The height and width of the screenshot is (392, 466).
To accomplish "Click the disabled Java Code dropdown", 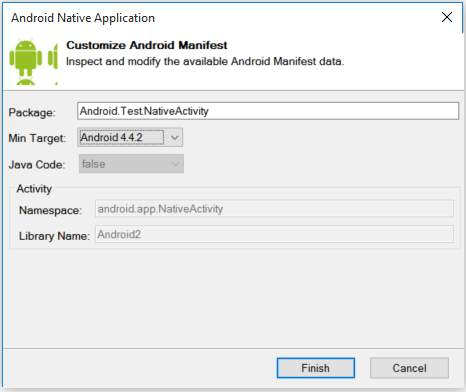I will click(131, 164).
